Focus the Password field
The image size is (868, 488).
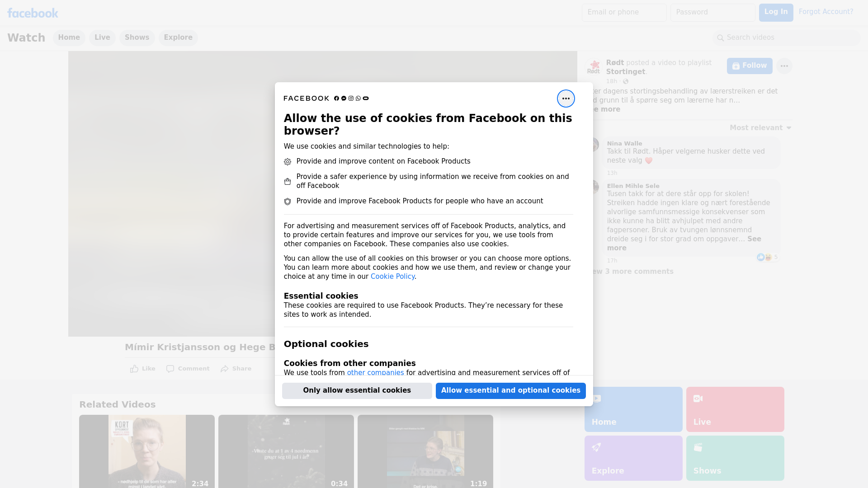pyautogui.click(x=712, y=12)
